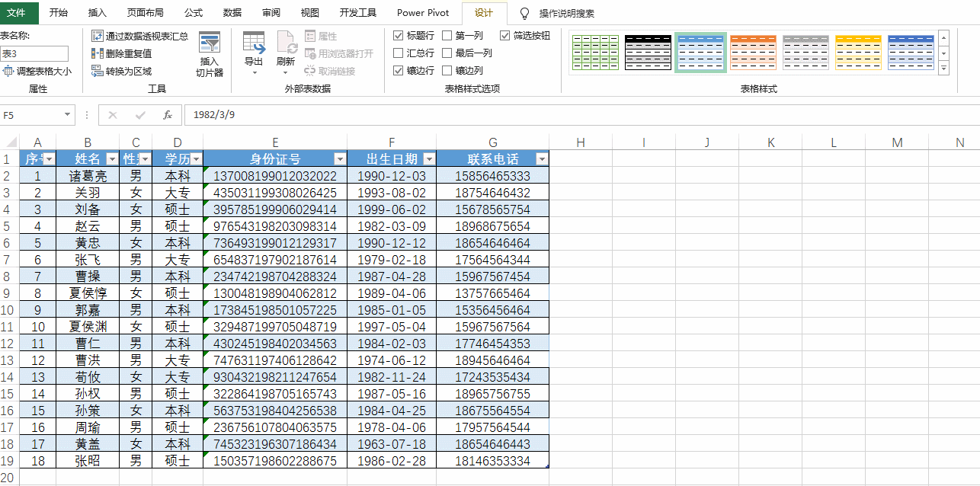Toggle Last Column (最后一列) checkbox

click(x=447, y=53)
